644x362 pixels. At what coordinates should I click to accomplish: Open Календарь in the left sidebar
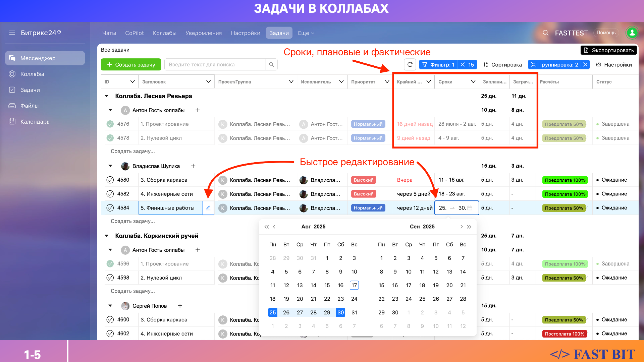[35, 122]
